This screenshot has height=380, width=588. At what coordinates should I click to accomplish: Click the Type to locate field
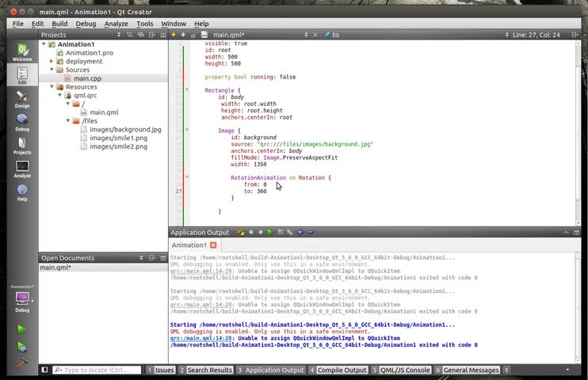click(x=97, y=370)
